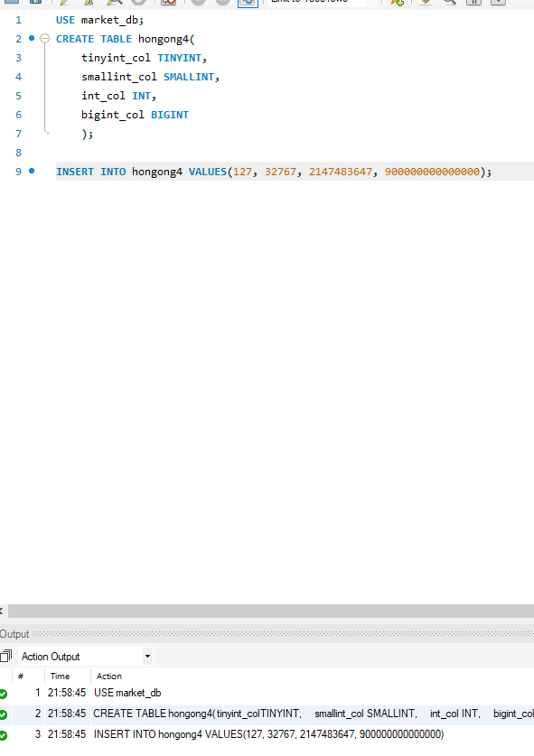Click the value 2147483647 on editor line 9
This screenshot has height=756, width=534.
(x=341, y=172)
